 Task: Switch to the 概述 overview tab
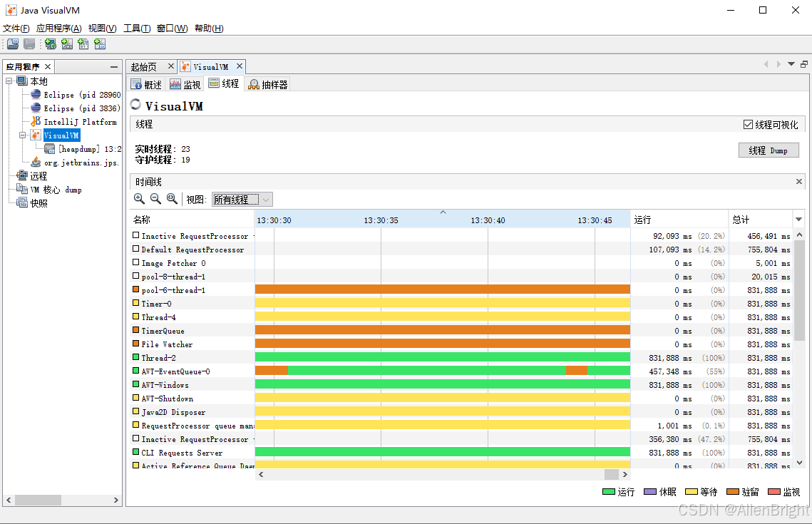[147, 84]
